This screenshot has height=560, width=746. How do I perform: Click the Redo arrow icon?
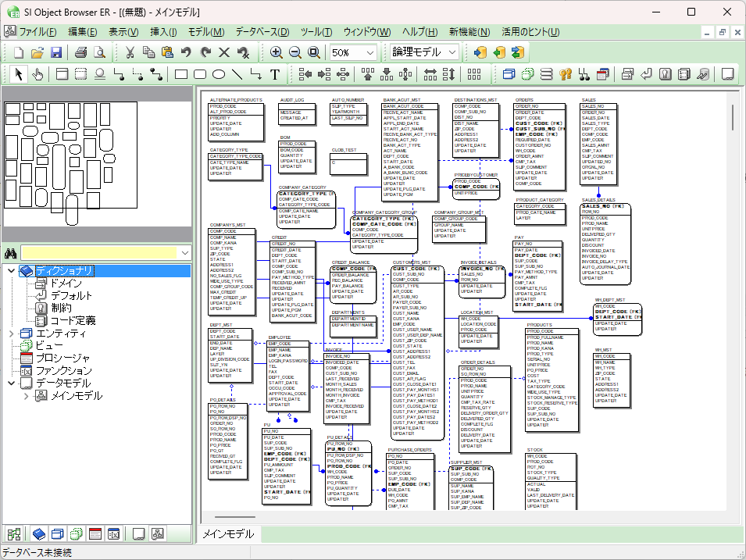(x=205, y=52)
